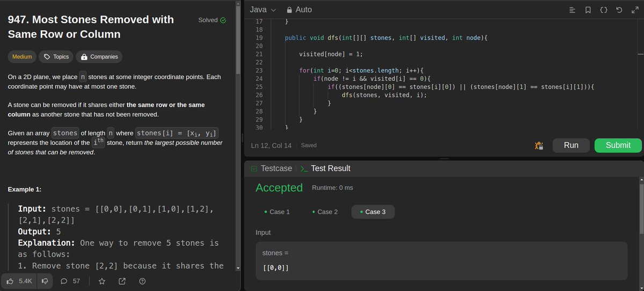Image resolution: width=644 pixels, height=291 pixels.
Task: Click the Auto mode selector
Action: (x=299, y=10)
